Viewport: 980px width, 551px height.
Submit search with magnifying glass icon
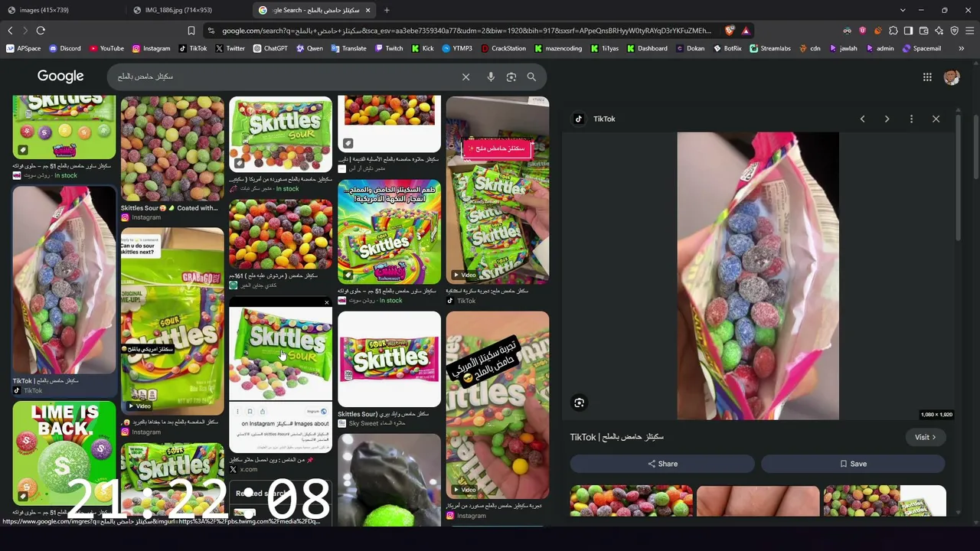pos(531,77)
